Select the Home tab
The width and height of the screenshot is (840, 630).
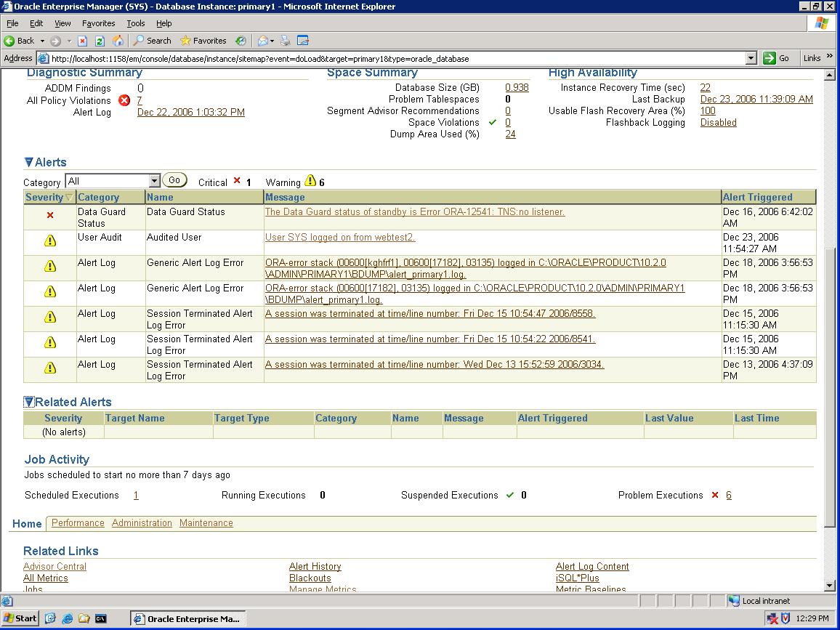[x=27, y=524]
